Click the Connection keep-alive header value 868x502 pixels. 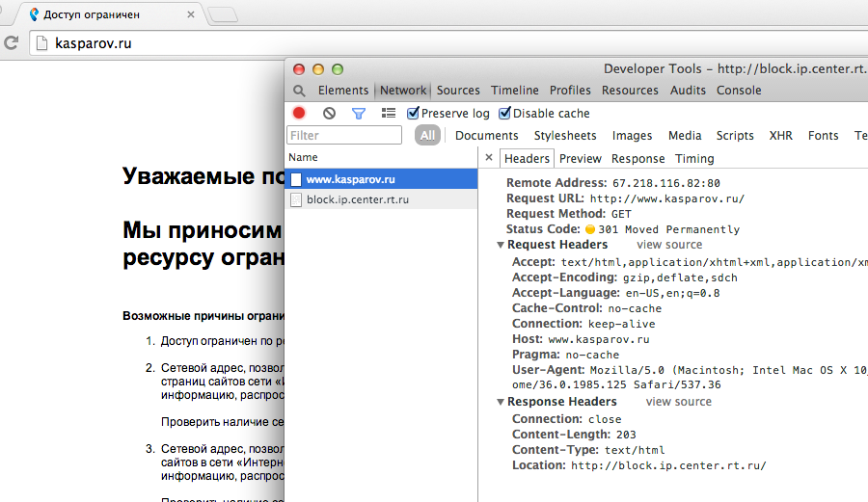coord(622,324)
